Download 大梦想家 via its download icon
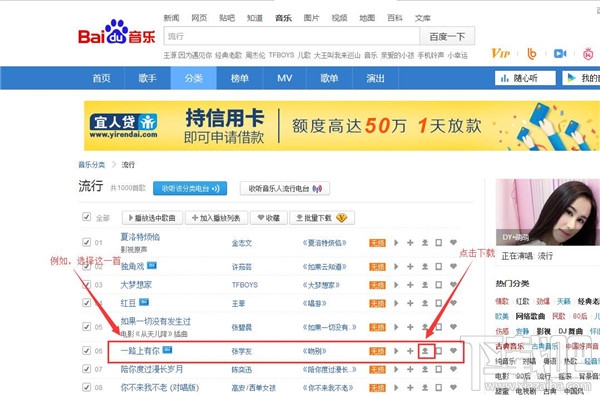600x396 pixels. (425, 285)
